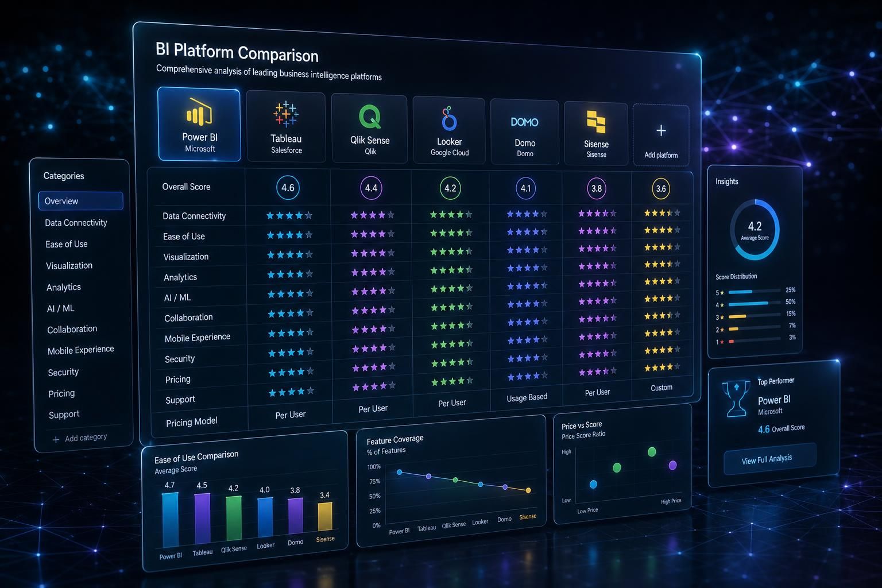Click the trophy icon in Top Performer
The height and width of the screenshot is (588, 882).
[736, 398]
